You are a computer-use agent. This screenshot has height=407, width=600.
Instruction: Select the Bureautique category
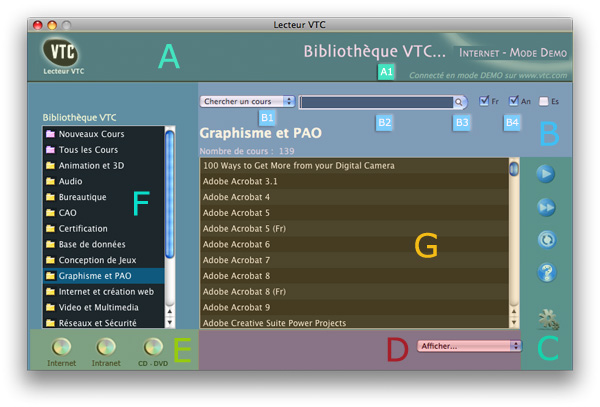click(x=104, y=197)
